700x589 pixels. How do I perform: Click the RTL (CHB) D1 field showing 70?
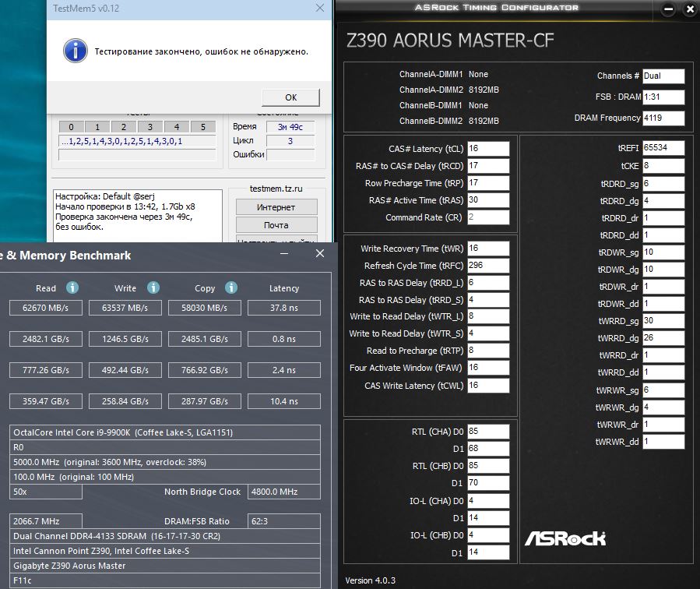(x=488, y=483)
